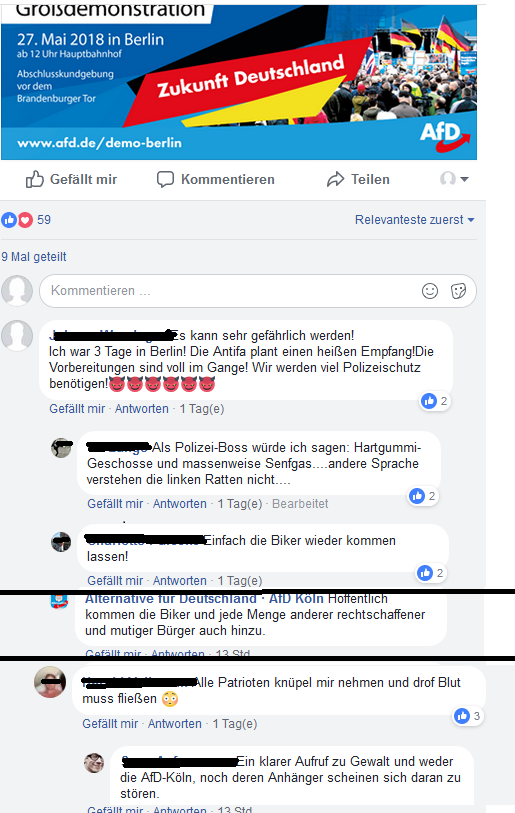Click Antworten under the Polizeischutz comment
The height and width of the screenshot is (813, 515).
coord(142,409)
